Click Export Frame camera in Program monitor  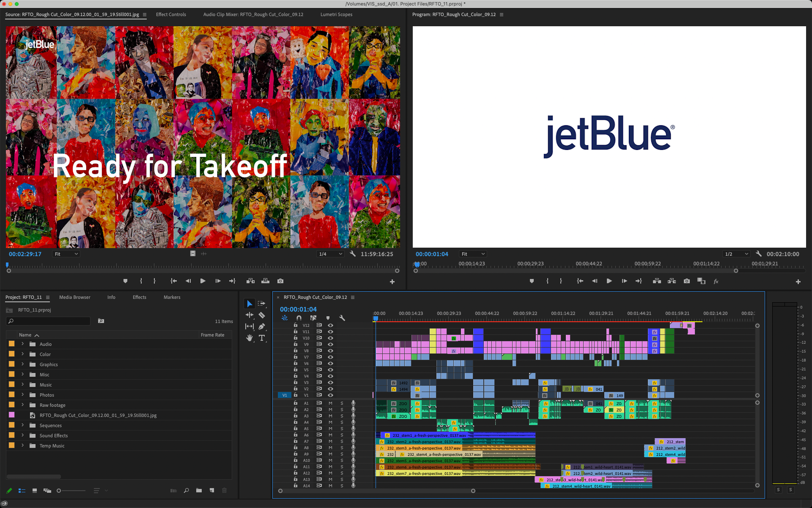click(687, 281)
